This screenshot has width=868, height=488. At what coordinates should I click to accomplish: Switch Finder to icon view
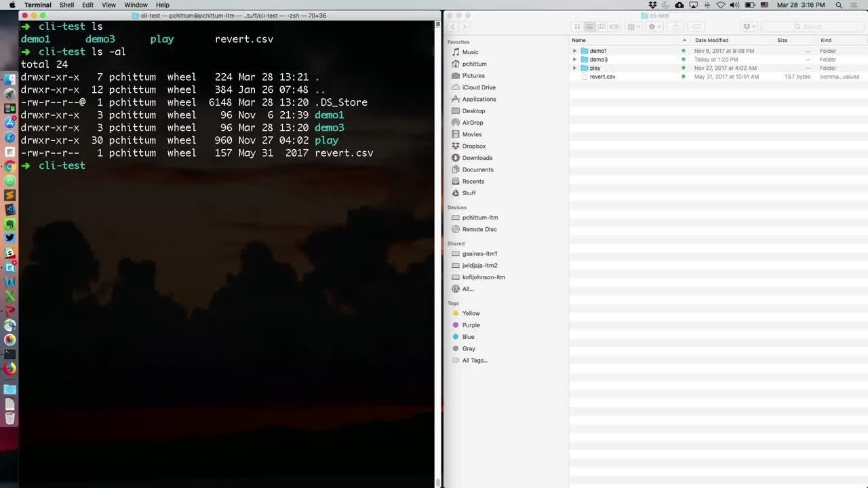pyautogui.click(x=577, y=26)
